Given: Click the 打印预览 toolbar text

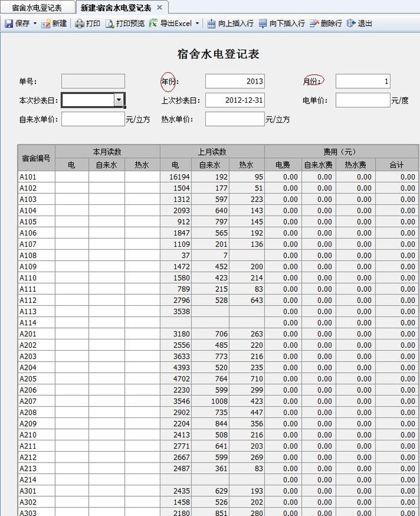Looking at the screenshot, I should point(130,23).
